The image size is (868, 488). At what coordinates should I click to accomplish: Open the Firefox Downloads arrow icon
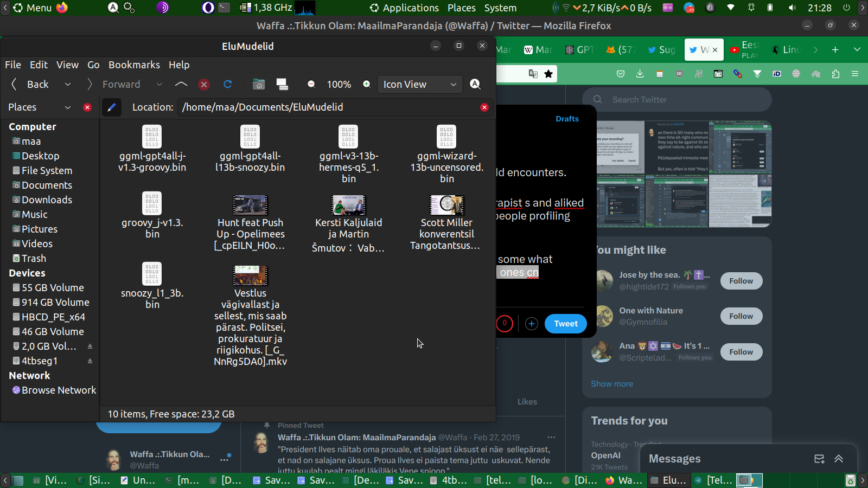[640, 74]
